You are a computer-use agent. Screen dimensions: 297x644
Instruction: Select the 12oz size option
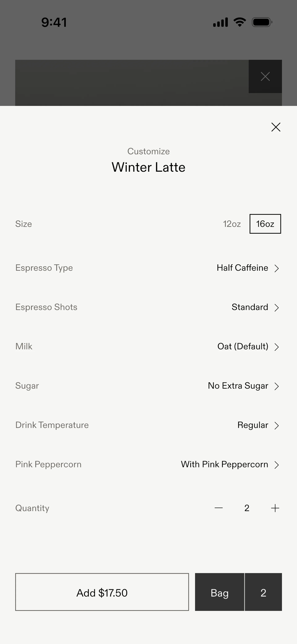(x=232, y=224)
